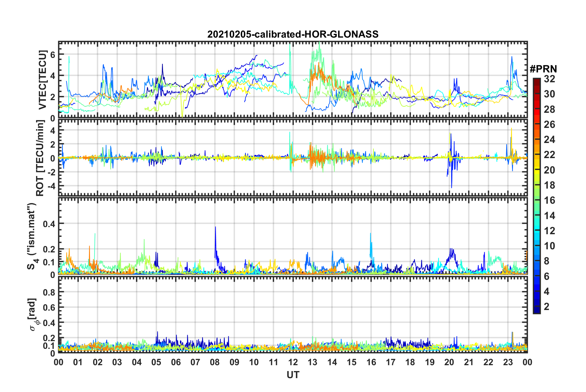Click the yellow colorbar segment near 20
The image size is (586, 392).
pyautogui.click(x=536, y=170)
